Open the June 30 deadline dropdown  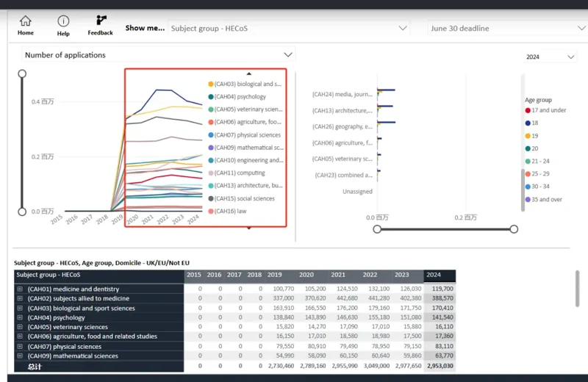click(x=508, y=29)
